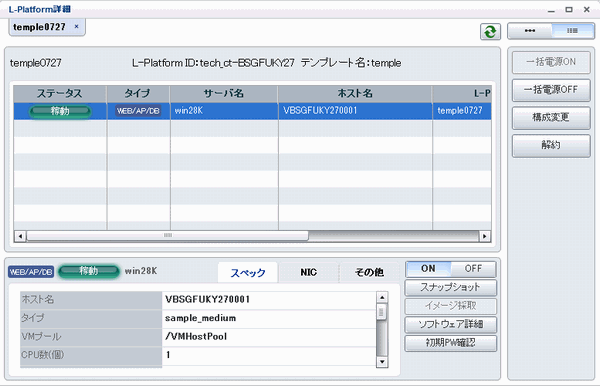Toggle server power OFF
Screen dimensions: 600x386
[x=473, y=269]
